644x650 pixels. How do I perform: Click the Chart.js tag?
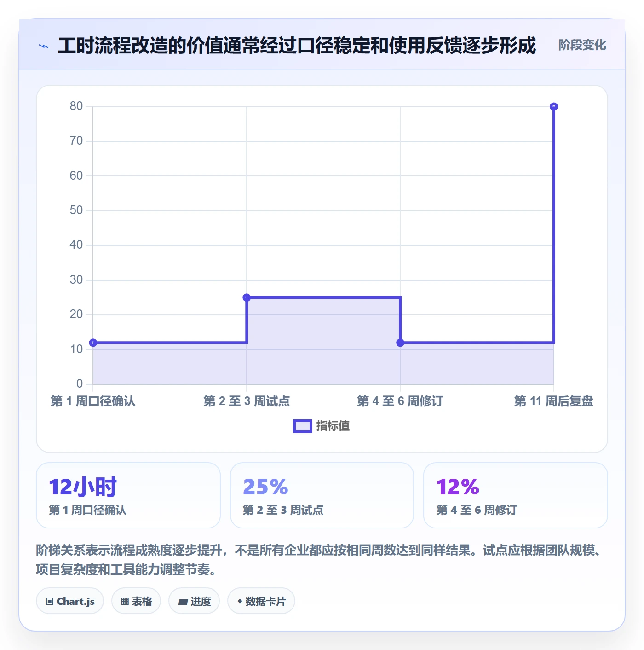[x=70, y=601]
